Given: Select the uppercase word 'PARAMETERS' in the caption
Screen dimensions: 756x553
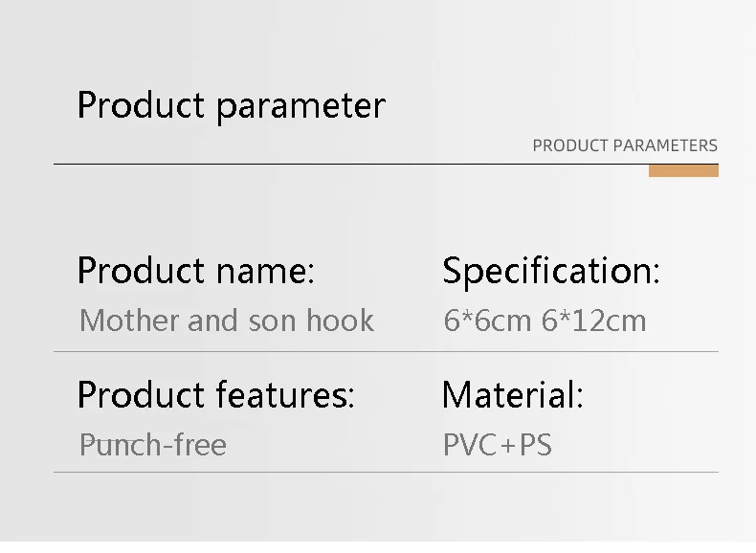Looking at the screenshot, I should [665, 146].
